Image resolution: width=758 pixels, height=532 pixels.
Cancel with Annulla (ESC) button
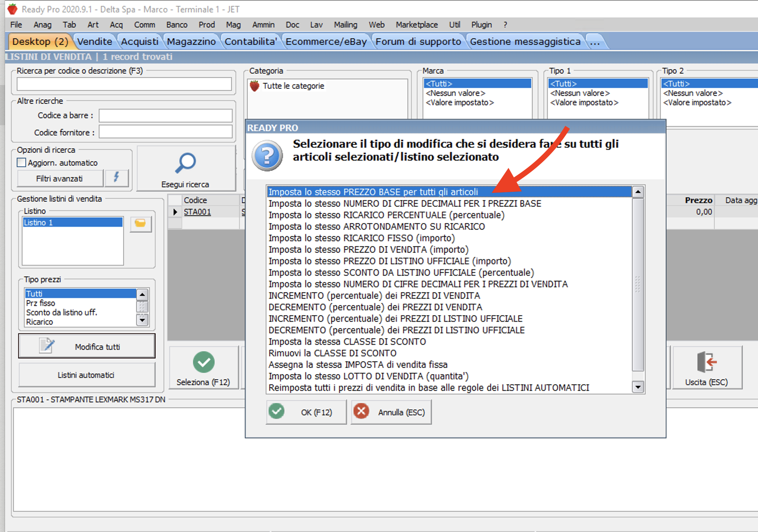[x=391, y=412]
